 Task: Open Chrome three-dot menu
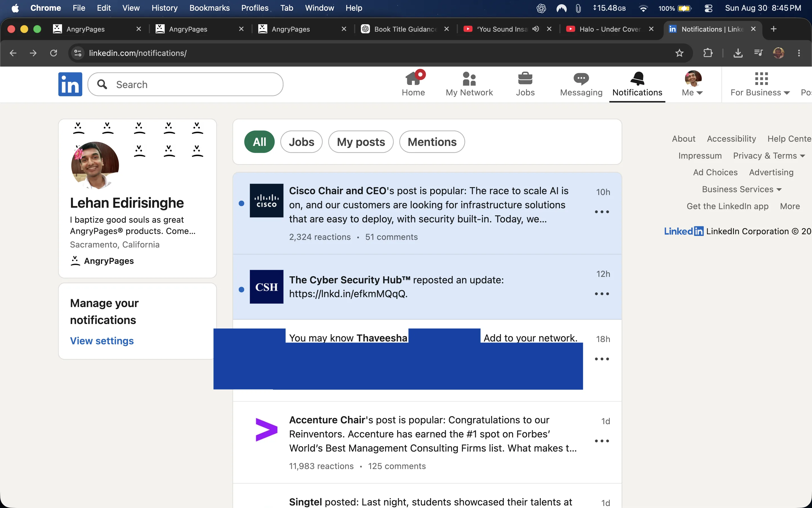(799, 53)
